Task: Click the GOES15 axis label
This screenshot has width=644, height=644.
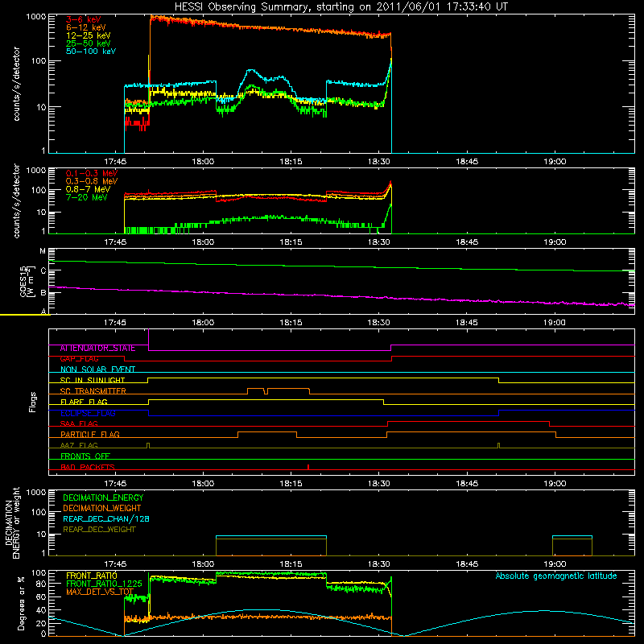Action: [23, 281]
